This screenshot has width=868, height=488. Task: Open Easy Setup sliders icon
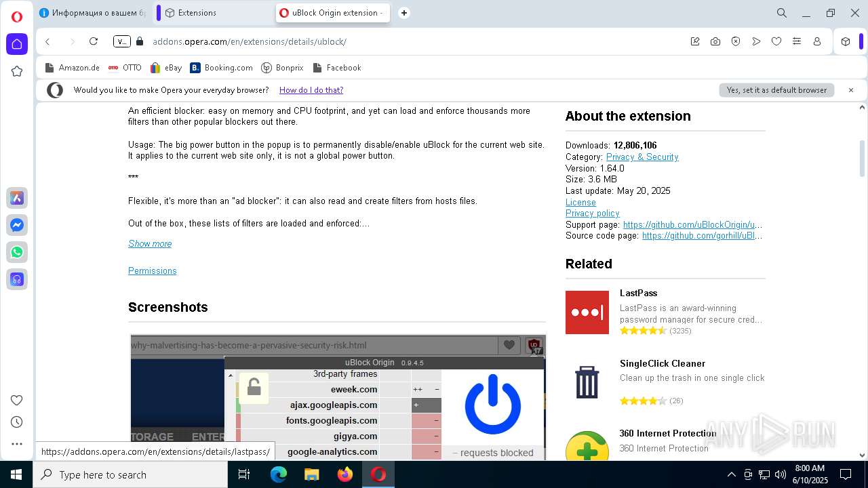click(x=797, y=41)
